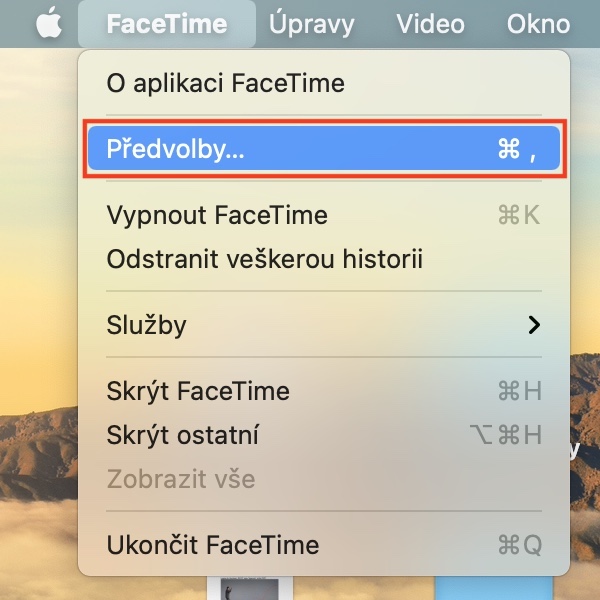
Task: Open the Apple menu
Action: point(48,23)
